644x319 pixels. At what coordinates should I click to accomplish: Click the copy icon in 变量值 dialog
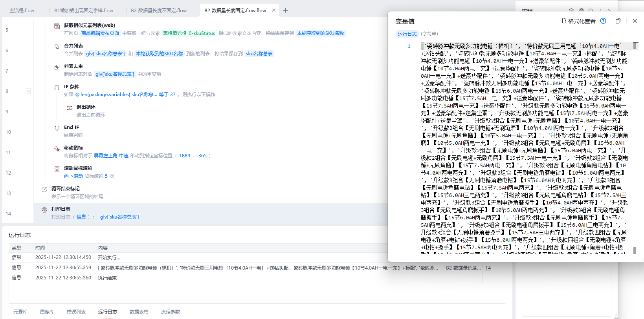618,21
